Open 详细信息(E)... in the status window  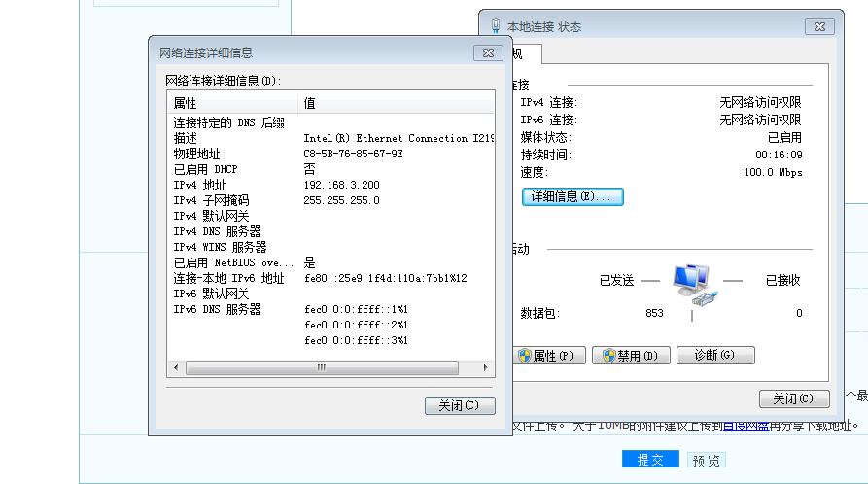tap(573, 196)
